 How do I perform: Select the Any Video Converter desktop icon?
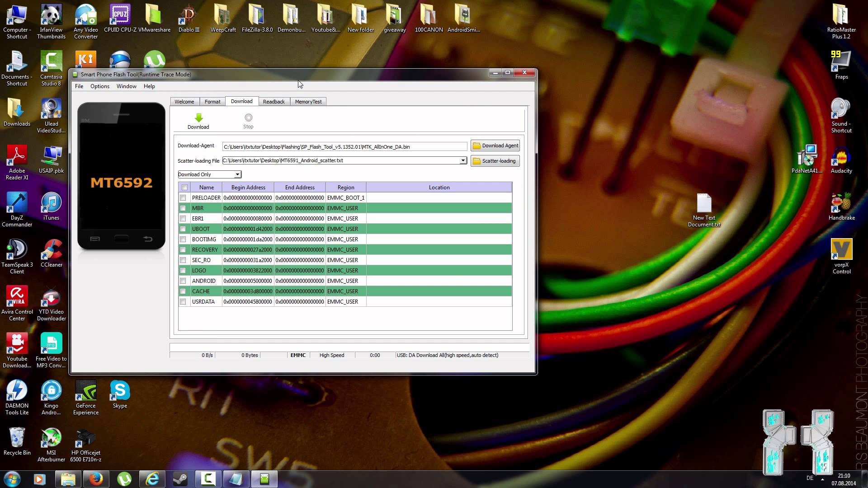click(x=86, y=22)
